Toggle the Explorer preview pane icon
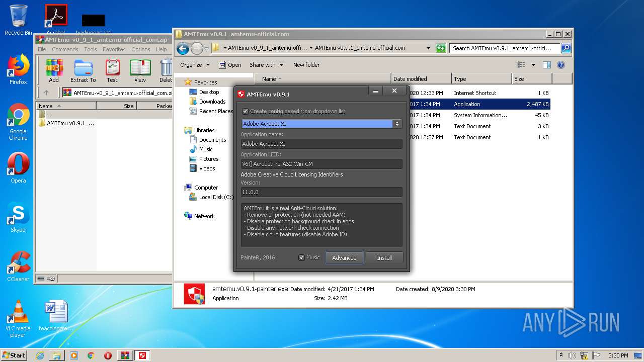The height and width of the screenshot is (362, 644). pyautogui.click(x=547, y=65)
